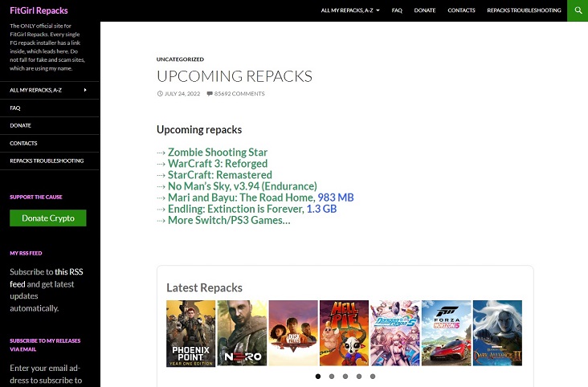Viewport: 588px width, 387px height.
Task: Click the July 24, 2022 date link
Action: point(182,94)
